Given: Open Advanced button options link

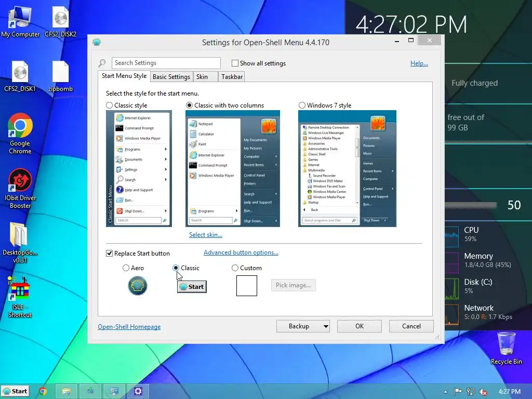Looking at the screenshot, I should coord(241,252).
